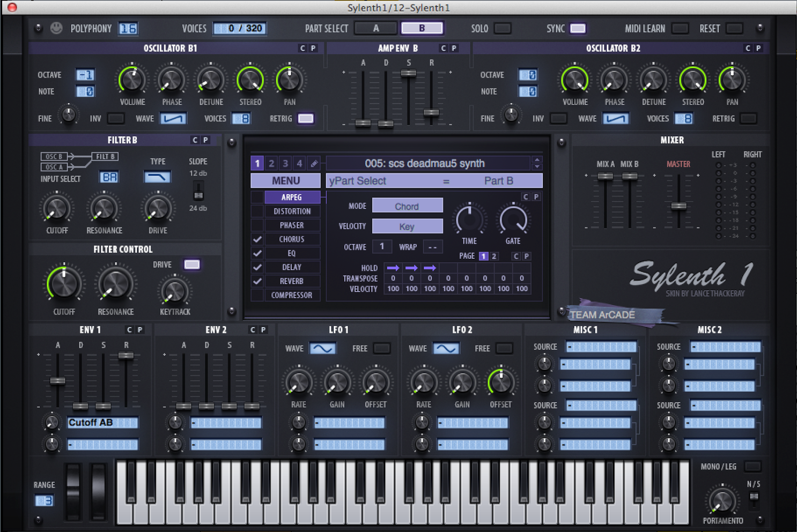Open the MENU button
The image size is (797, 532).
[x=285, y=180]
